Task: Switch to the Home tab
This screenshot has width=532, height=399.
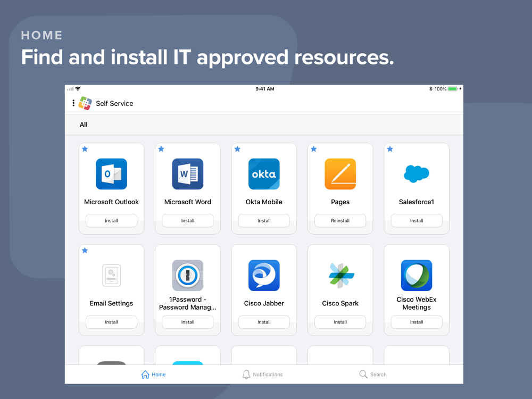Action: pos(153,374)
